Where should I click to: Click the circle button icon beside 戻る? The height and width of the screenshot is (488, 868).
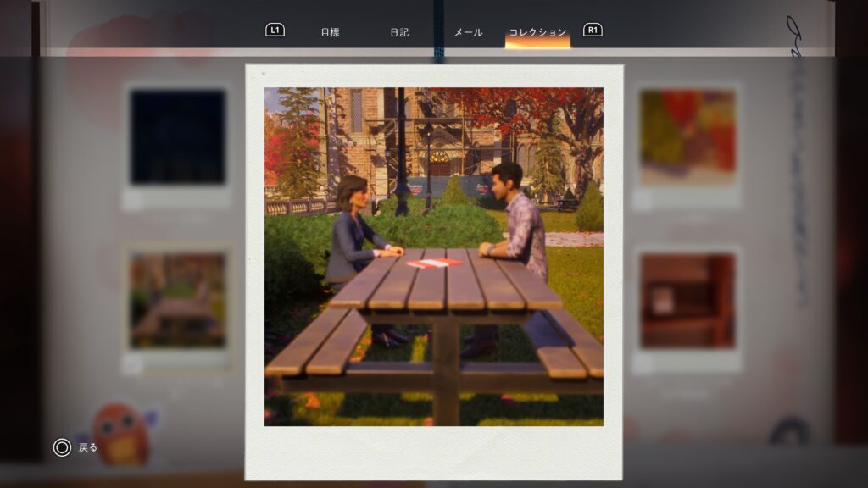pyautogui.click(x=62, y=447)
